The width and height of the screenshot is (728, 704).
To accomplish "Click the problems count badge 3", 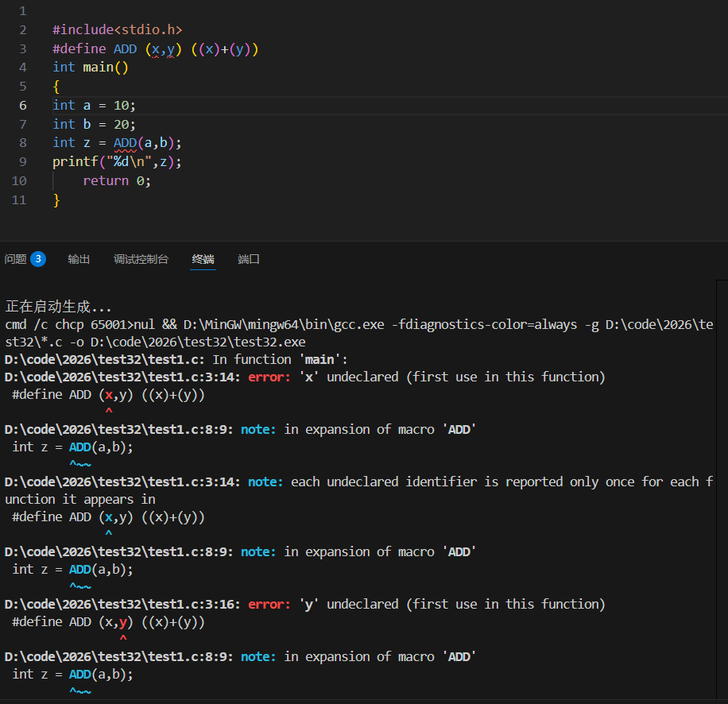I will coord(38,259).
